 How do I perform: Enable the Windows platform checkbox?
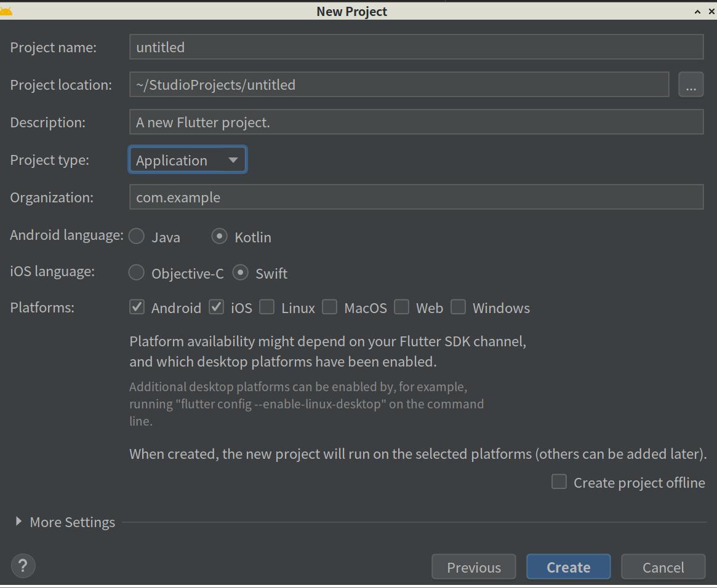click(458, 307)
